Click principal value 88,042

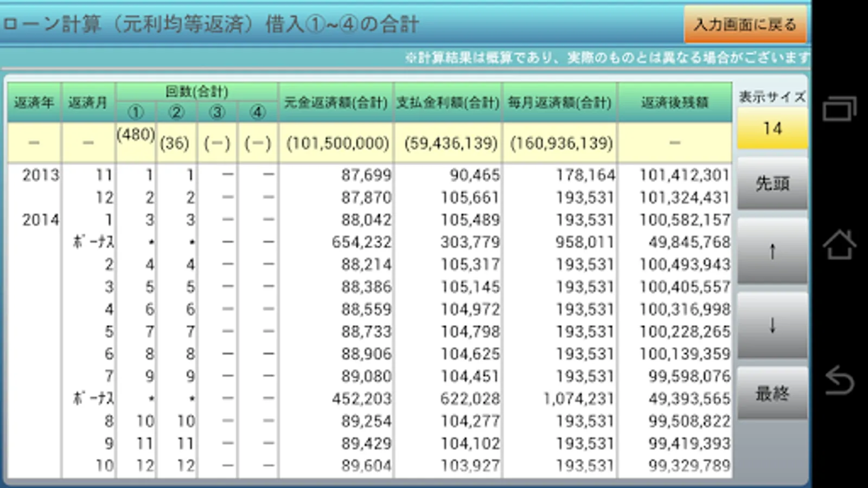(366, 220)
